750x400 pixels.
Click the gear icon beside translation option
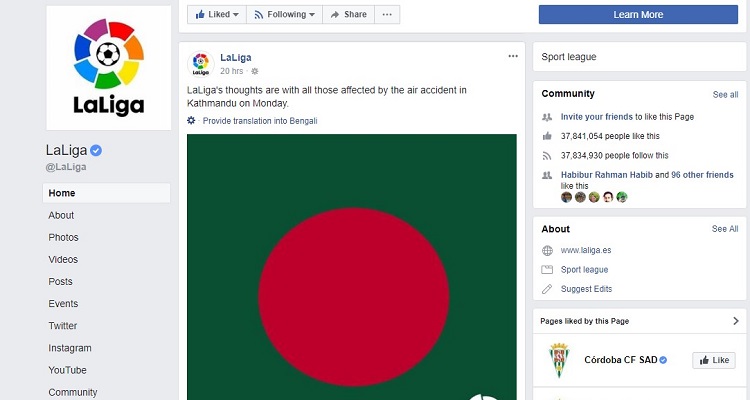[x=192, y=120]
